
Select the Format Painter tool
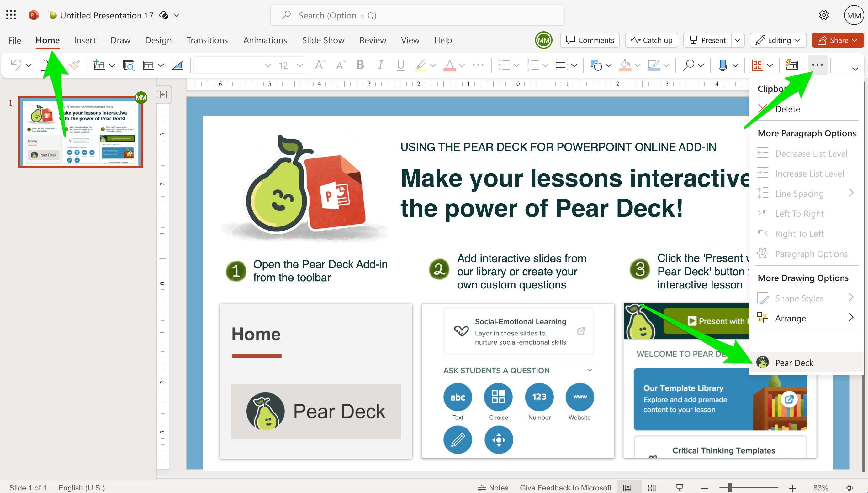pyautogui.click(x=74, y=65)
